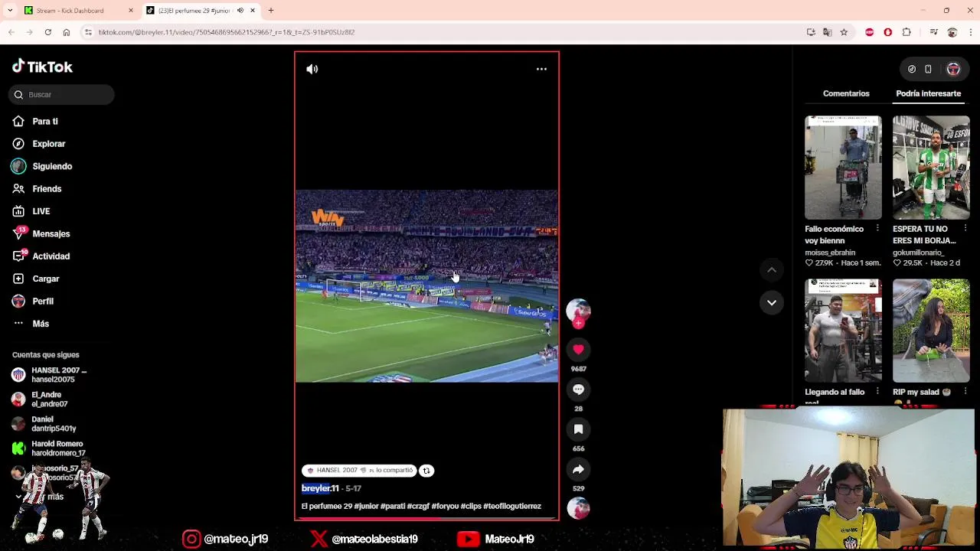Image resolution: width=980 pixels, height=551 pixels.
Task: Click breyler.11 username on video
Action: 320,488
